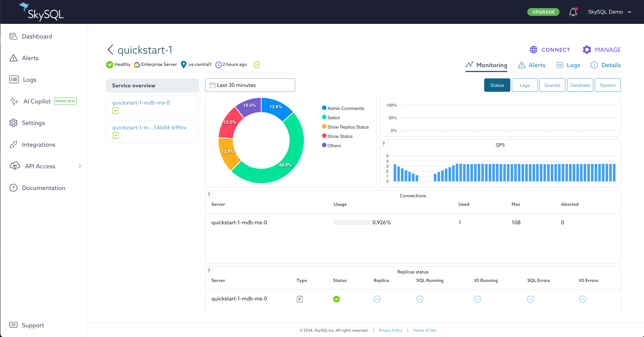Click the usage progress bar for quickstart-1-mdb-ms-0

tap(351, 222)
